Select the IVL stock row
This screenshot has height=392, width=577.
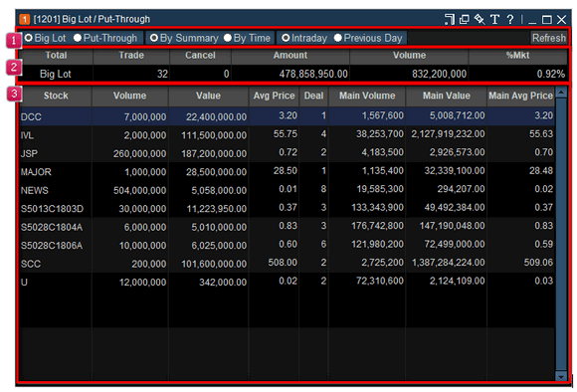tap(288, 134)
